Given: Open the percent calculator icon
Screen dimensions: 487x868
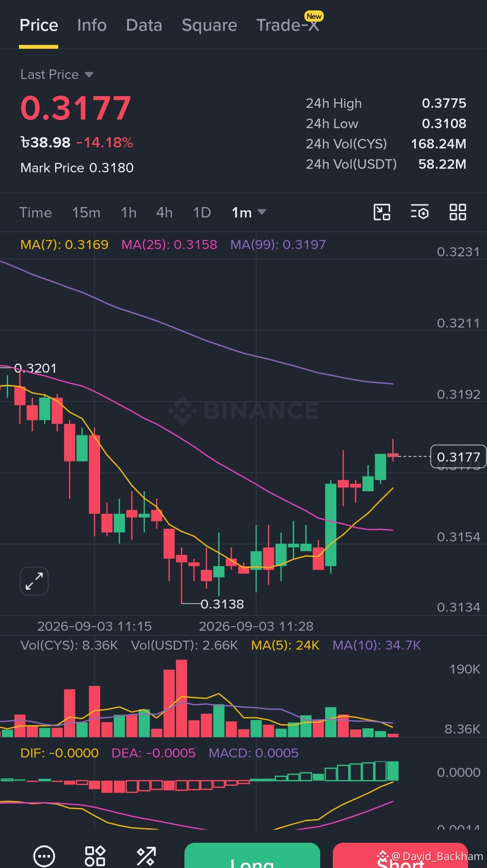Looking at the screenshot, I should tap(146, 856).
